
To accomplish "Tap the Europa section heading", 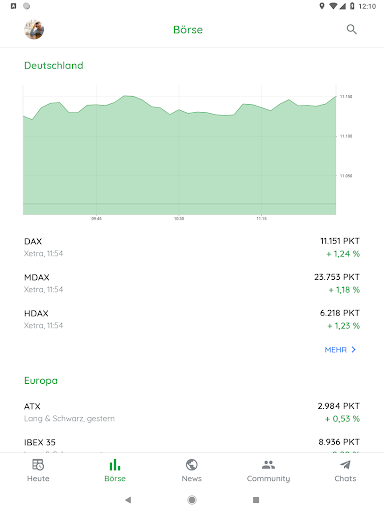I will pyautogui.click(x=41, y=381).
